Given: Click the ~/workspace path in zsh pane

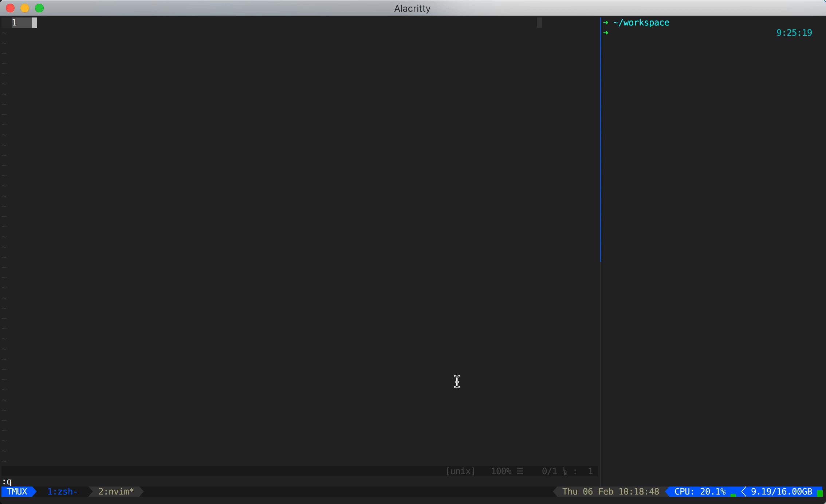Looking at the screenshot, I should pos(641,23).
